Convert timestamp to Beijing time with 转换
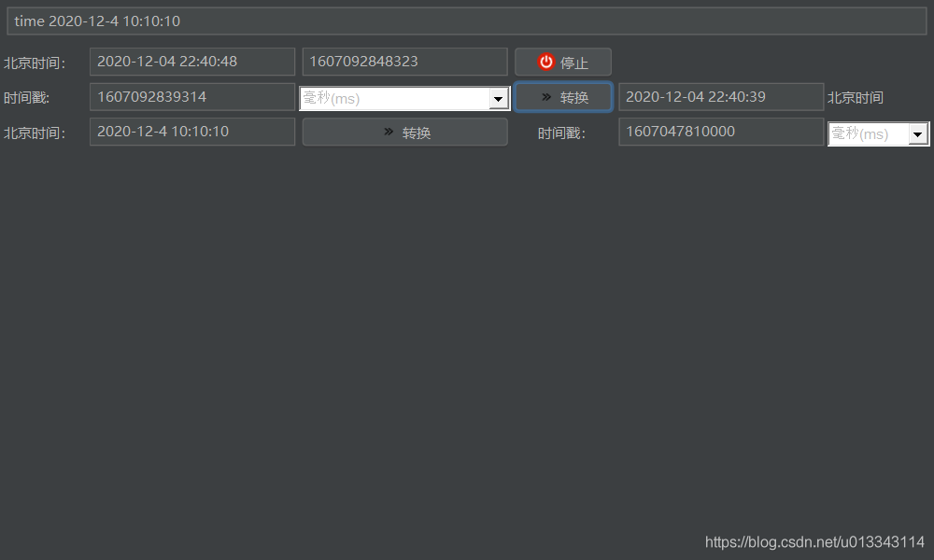 [x=563, y=97]
